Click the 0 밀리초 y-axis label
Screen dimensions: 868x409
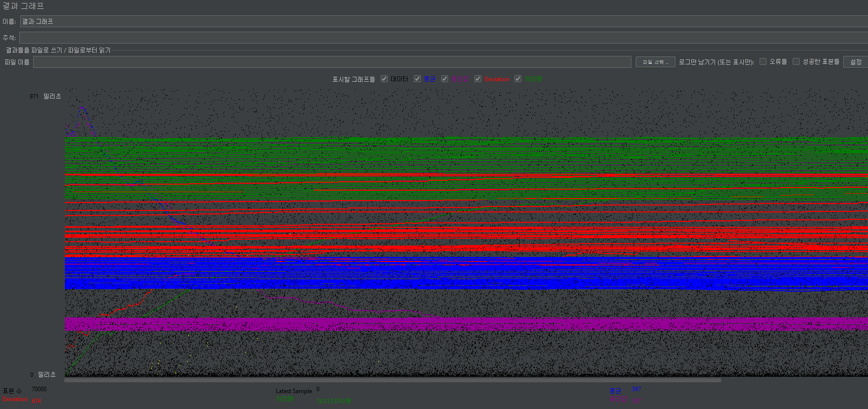[43, 374]
